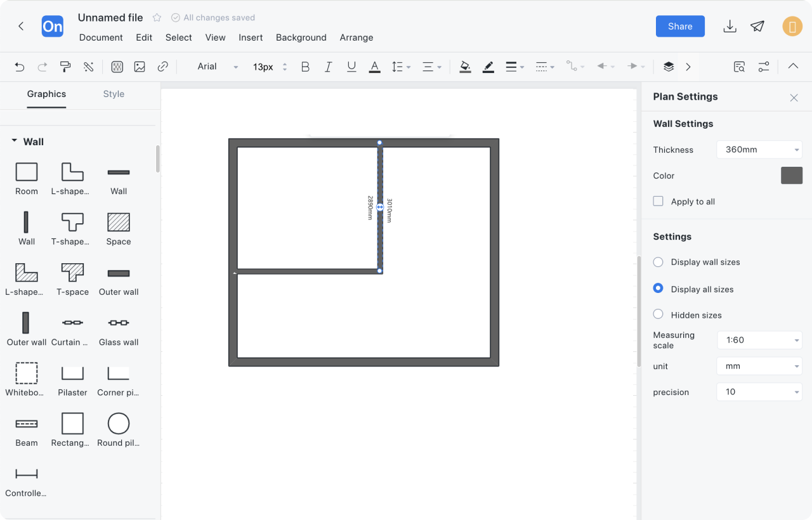Viewport: 812px width, 520px height.
Task: Open the line dash style dropdown
Action: coord(545,67)
